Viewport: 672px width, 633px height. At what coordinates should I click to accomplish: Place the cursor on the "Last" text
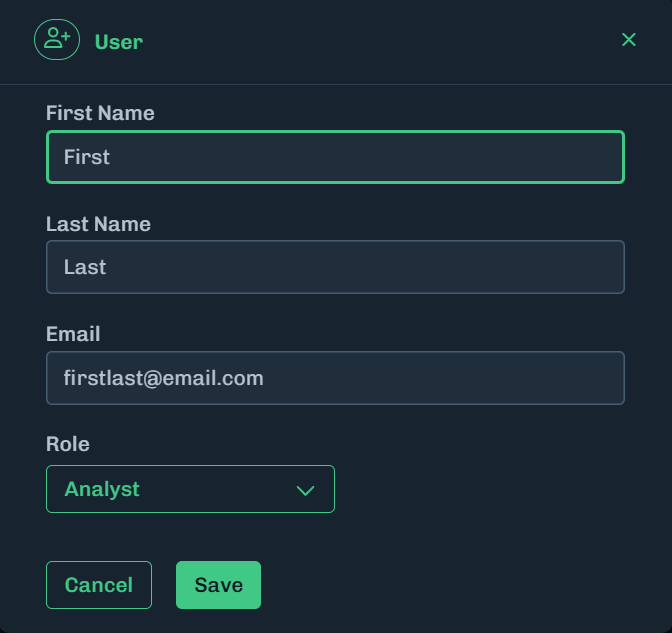pos(85,267)
